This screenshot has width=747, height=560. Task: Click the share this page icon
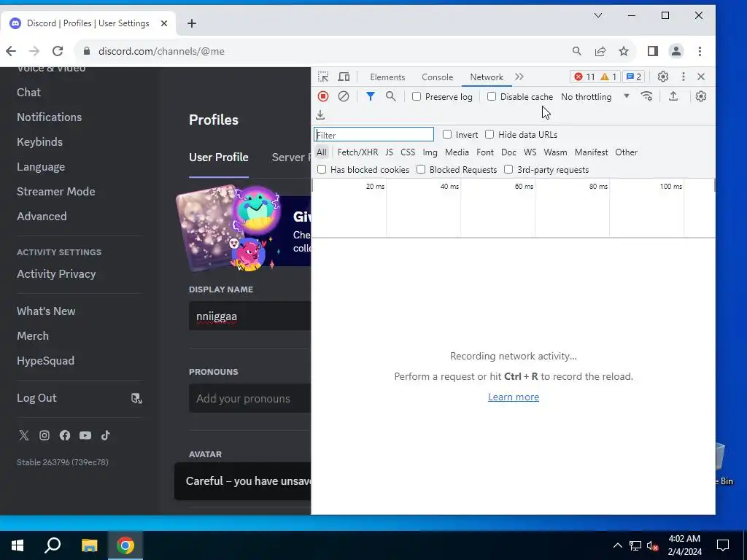(x=600, y=51)
